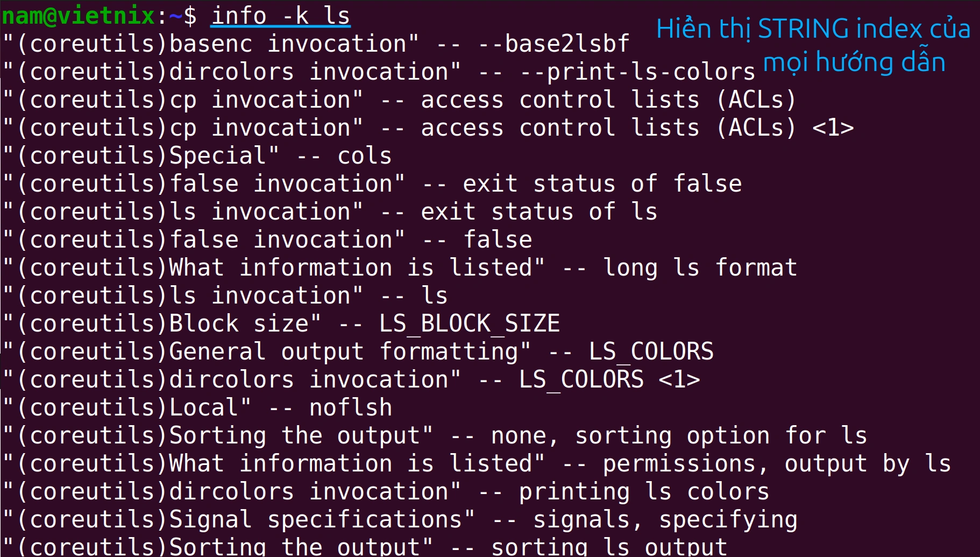Click the "permissions, output by ls" line
The height and width of the screenshot is (557, 980).
point(477,463)
